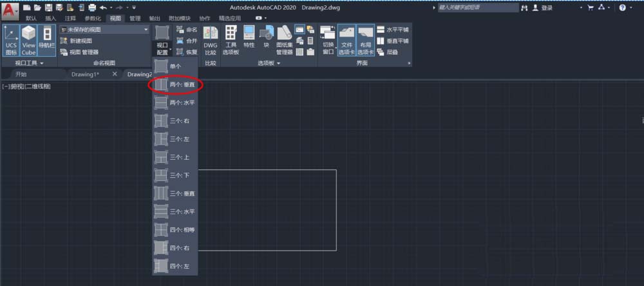Toggle the highlighted command line palette icon
The image size is (644, 286).
(299, 29)
